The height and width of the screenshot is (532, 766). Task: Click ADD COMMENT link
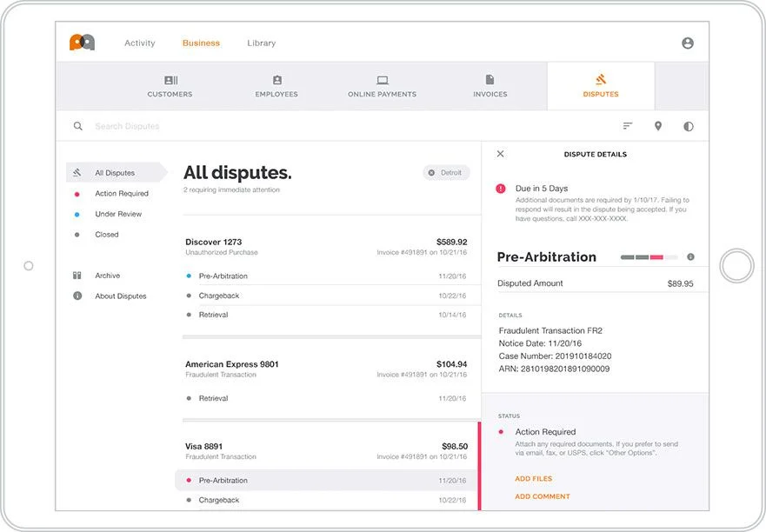pyautogui.click(x=543, y=496)
